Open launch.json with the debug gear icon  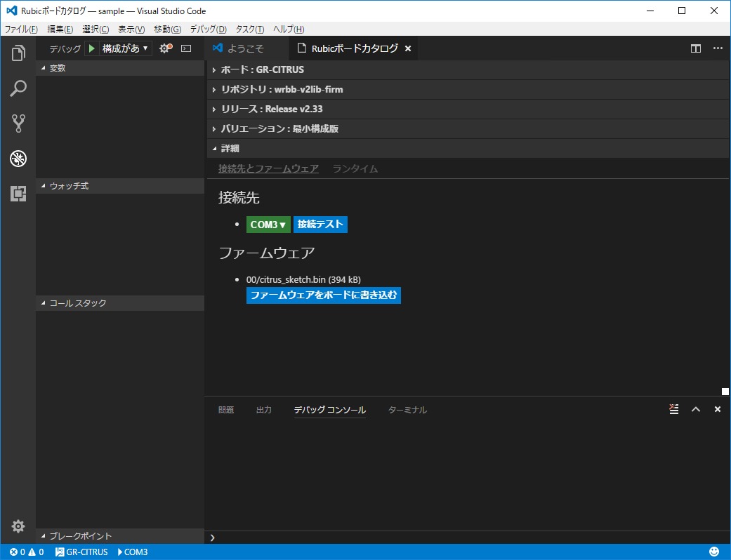click(x=166, y=48)
